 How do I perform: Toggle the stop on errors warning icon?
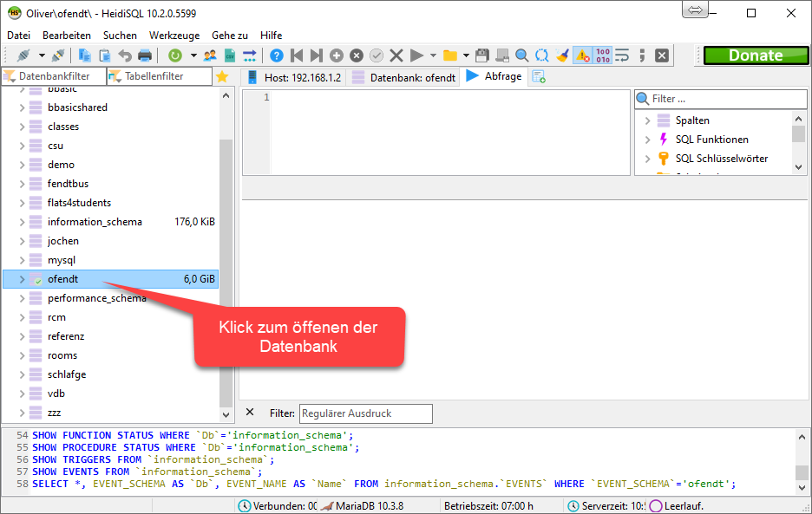(x=583, y=55)
